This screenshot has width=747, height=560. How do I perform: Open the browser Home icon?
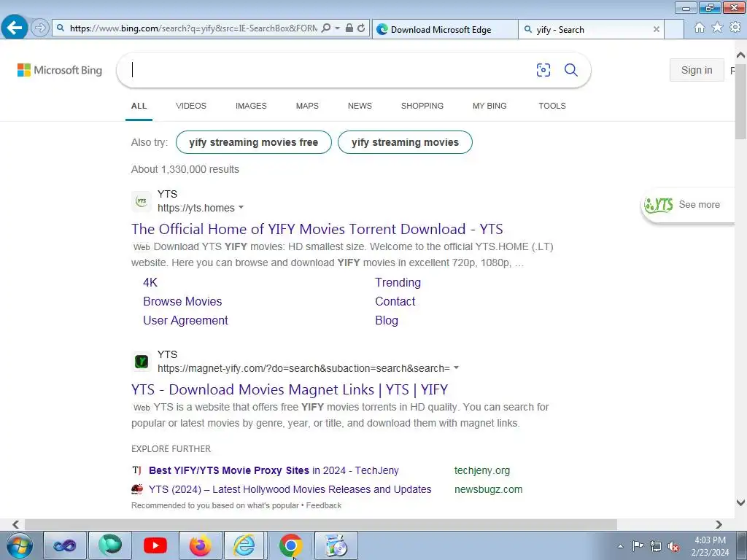click(x=700, y=28)
